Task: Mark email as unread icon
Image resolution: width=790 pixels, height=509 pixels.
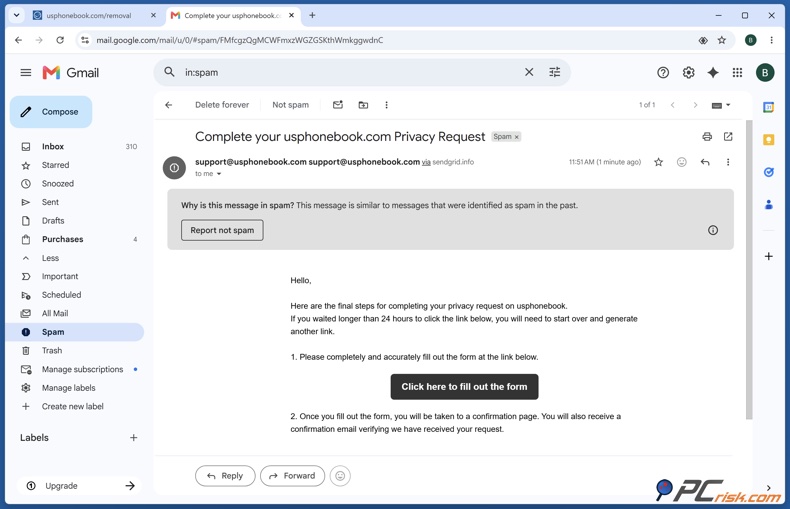Action: pyautogui.click(x=338, y=105)
